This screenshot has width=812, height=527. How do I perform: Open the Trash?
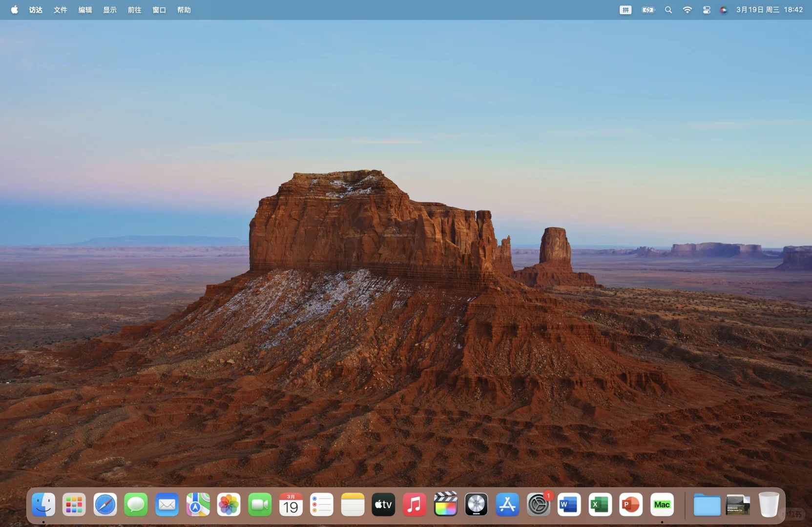pos(769,505)
